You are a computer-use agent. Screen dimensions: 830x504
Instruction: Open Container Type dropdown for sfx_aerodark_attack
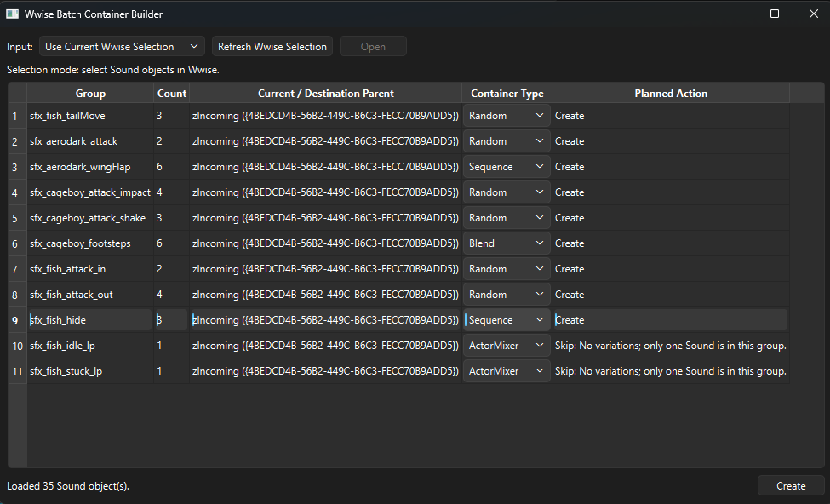507,140
